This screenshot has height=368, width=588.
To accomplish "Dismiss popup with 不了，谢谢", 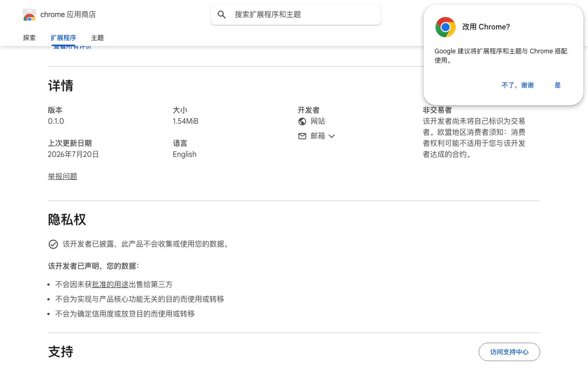I will [x=518, y=85].
